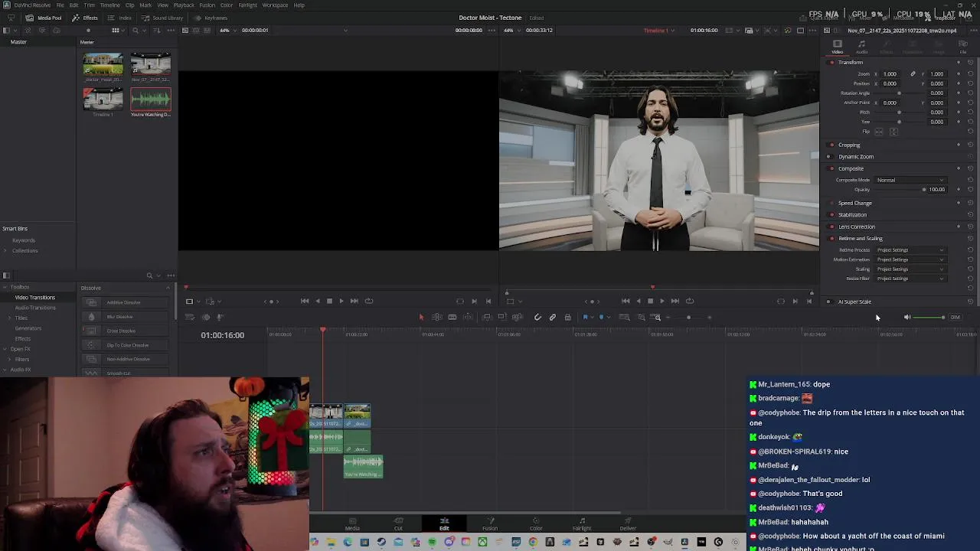Image resolution: width=980 pixels, height=551 pixels.
Task: Toggle timeline snapping magnet icon
Action: coord(537,317)
